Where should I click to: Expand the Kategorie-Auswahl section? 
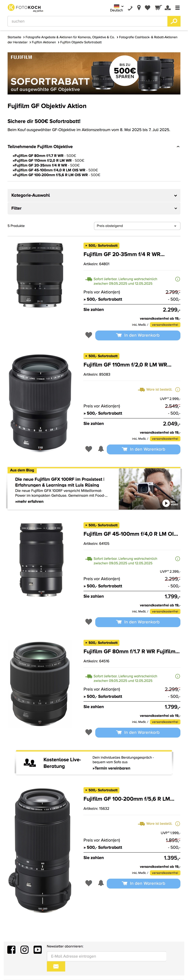(x=94, y=195)
